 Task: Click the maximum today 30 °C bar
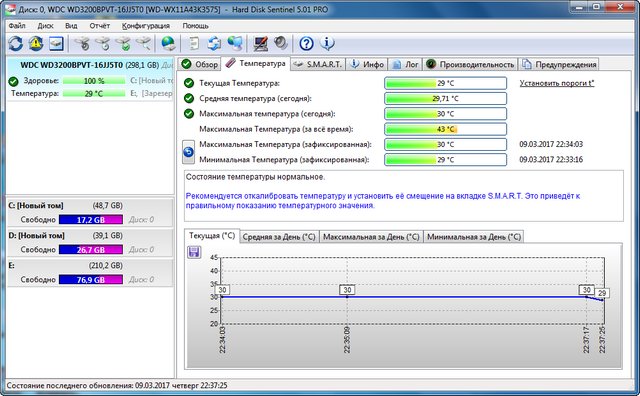445,113
